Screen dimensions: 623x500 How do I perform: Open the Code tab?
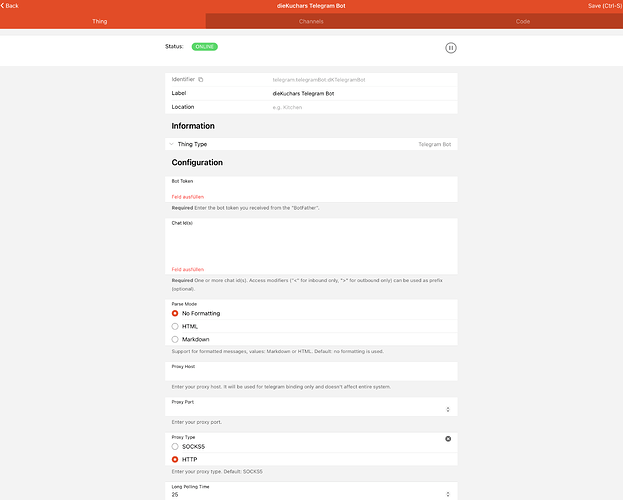pyautogui.click(x=523, y=21)
